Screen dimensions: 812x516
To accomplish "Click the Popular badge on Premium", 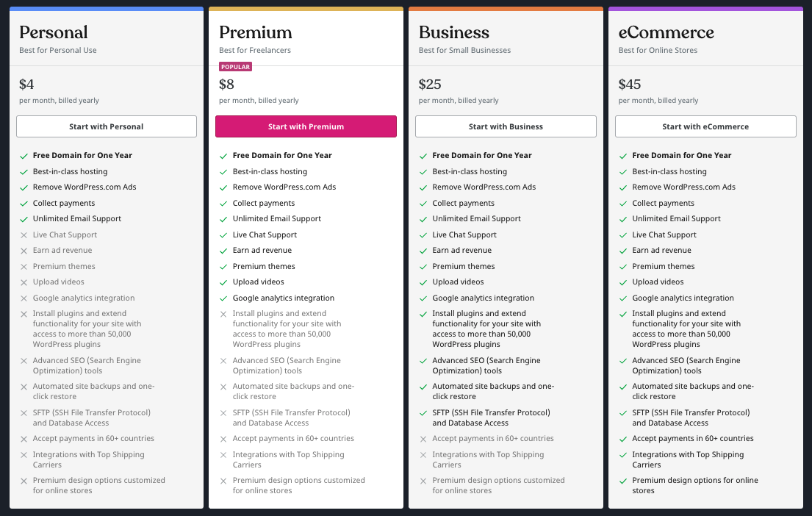I will [235, 67].
